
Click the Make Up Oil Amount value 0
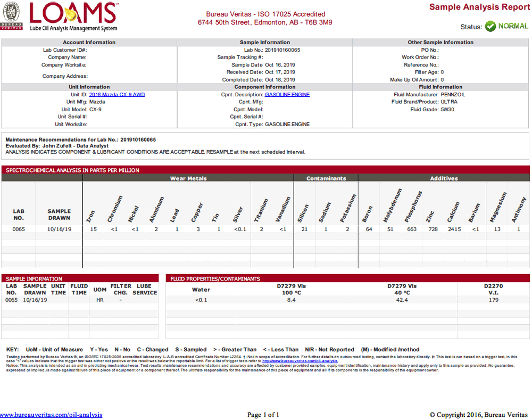(x=442, y=80)
